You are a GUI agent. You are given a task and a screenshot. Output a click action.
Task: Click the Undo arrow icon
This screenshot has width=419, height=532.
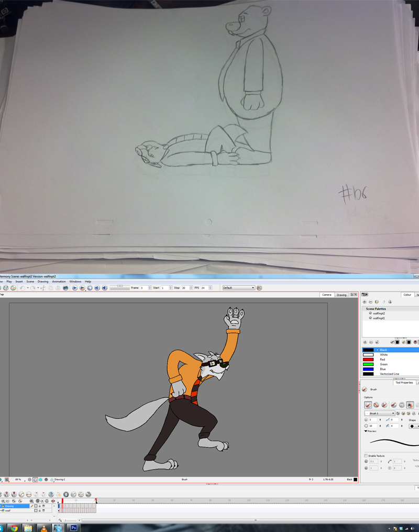click(x=23, y=288)
